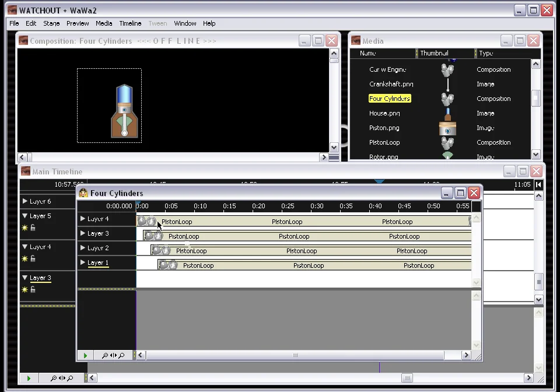Viewport: 560px width, 392px height.
Task: Select PistonLoop entry in Media list
Action: click(x=384, y=142)
